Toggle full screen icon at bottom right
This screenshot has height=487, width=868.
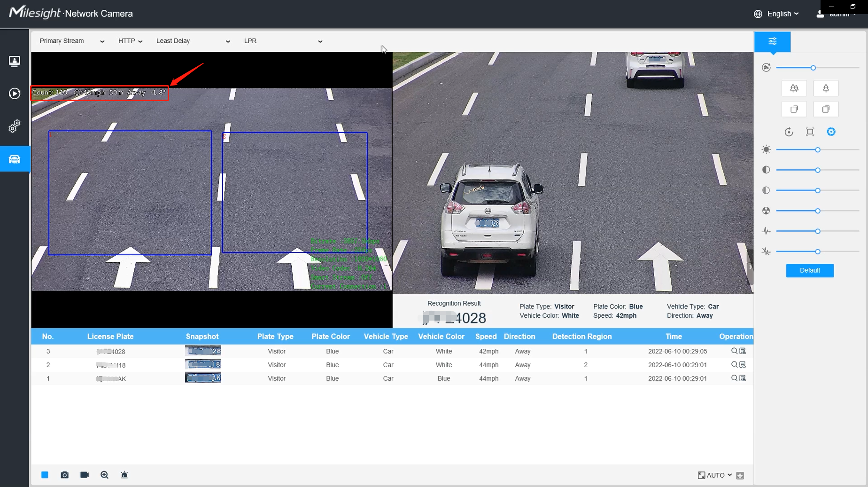[740, 475]
